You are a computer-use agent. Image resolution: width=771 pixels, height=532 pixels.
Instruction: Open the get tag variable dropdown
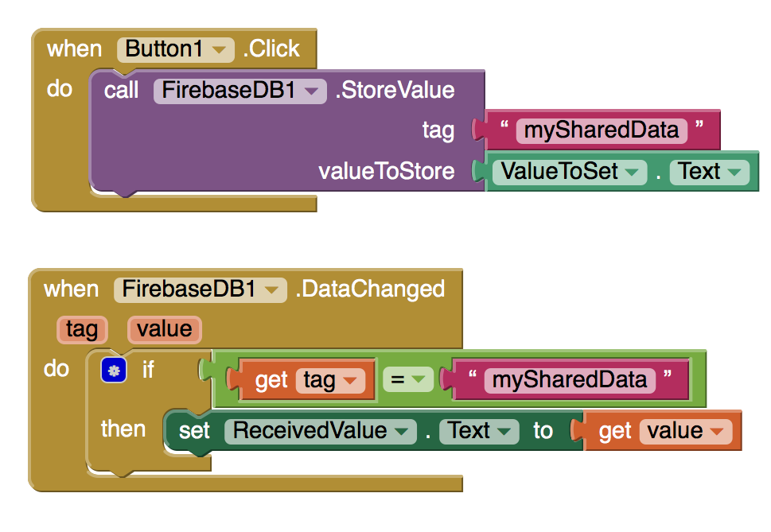(x=330, y=381)
